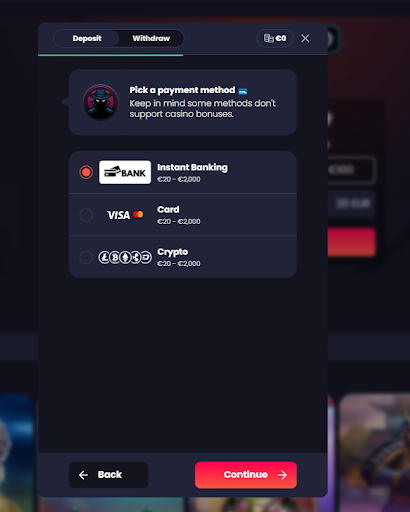Screen dimensions: 410x512
Task: Click the right arrow on Continue
Action: 282,475
